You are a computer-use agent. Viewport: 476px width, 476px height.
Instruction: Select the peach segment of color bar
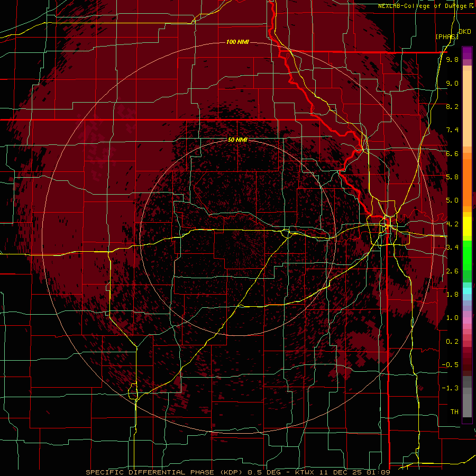467,106
